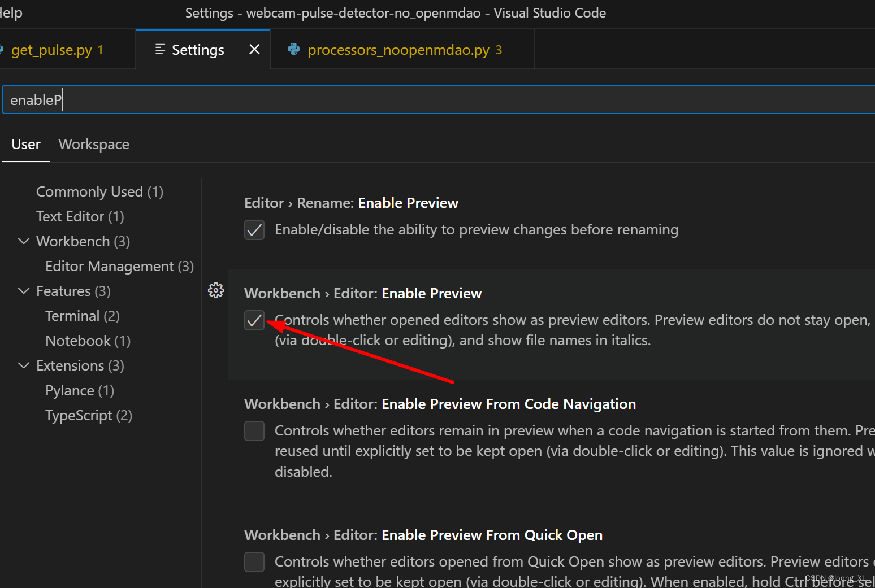Close the Settings tab

(254, 49)
